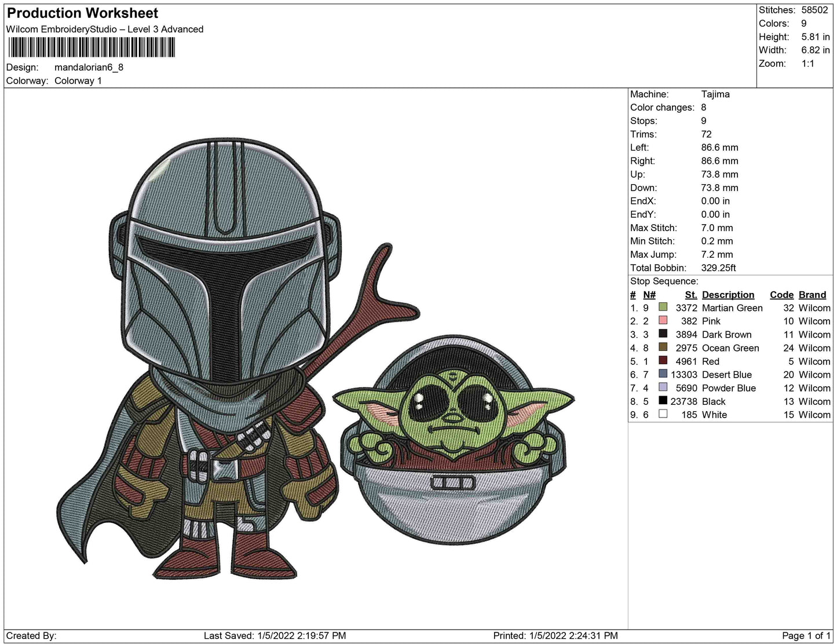This screenshot has width=837, height=644.
Task: Click the "Powder Blue" description
Action: point(729,388)
